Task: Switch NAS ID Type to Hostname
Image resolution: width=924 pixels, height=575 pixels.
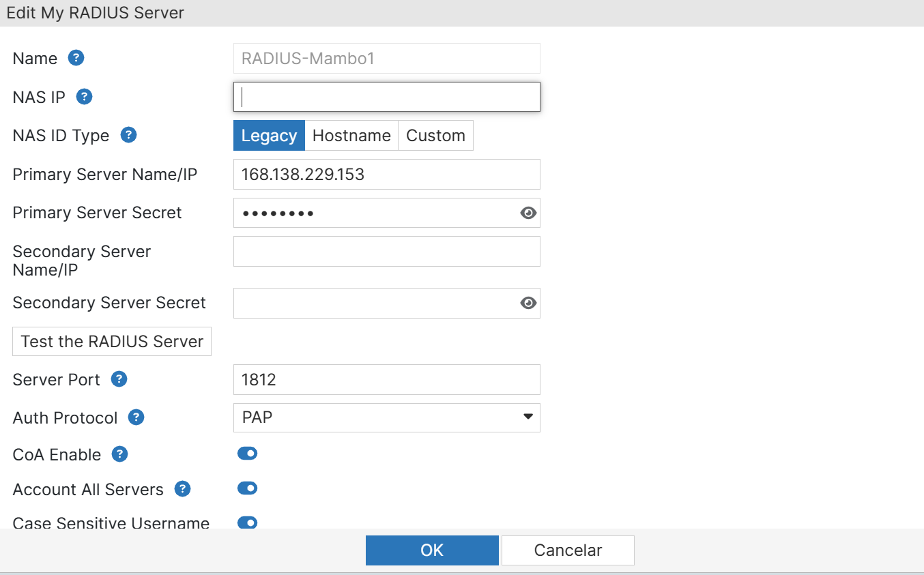Action: point(351,136)
